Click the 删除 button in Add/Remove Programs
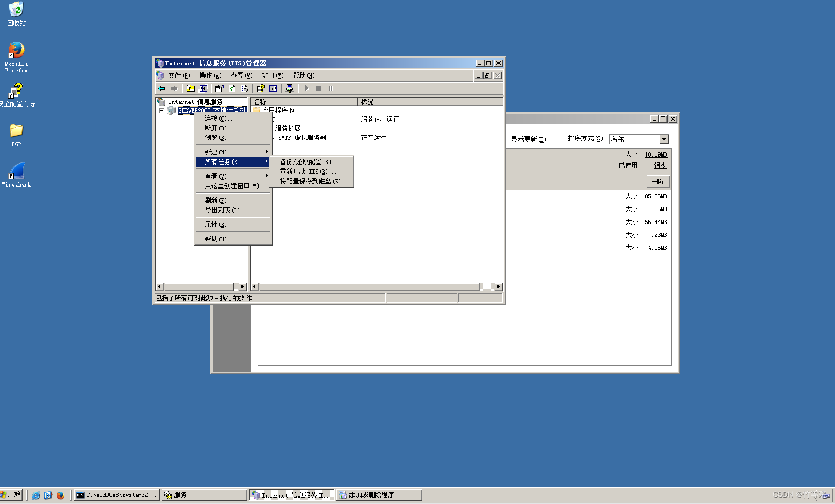Viewport: 835px width, 504px height. click(658, 182)
